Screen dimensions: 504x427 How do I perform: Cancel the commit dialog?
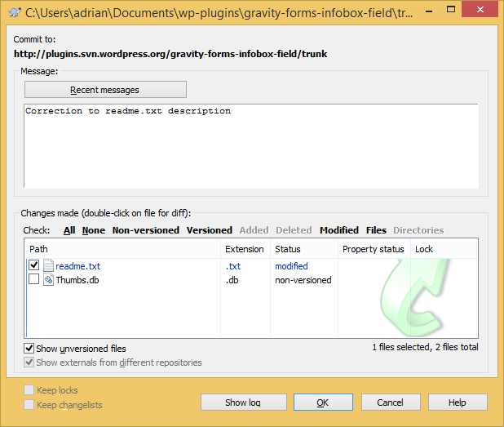point(391,403)
